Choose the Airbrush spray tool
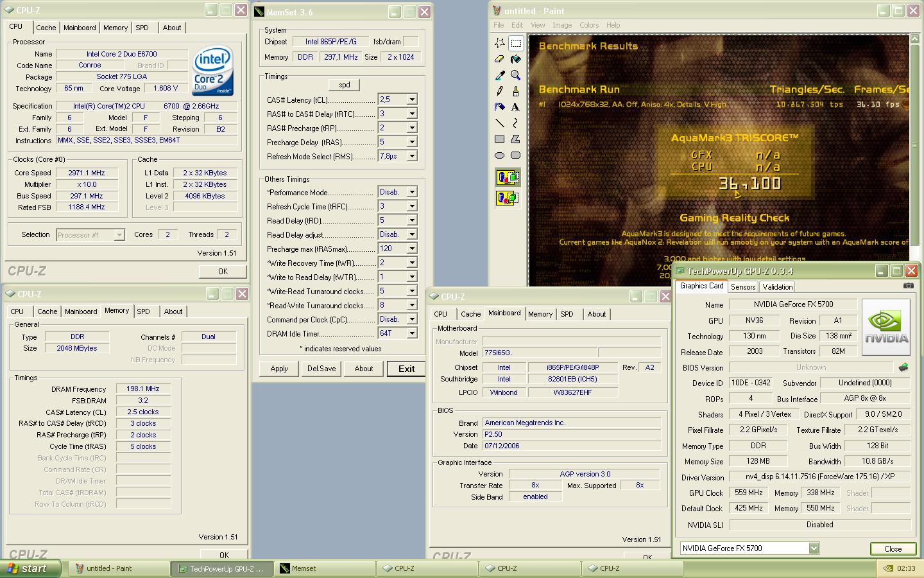The height and width of the screenshot is (578, 924). 500,107
